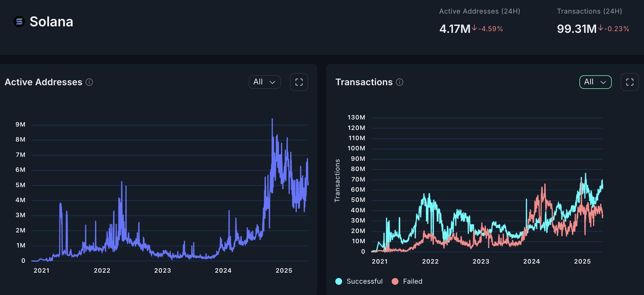
Task: Expand Transactions chart to fullscreen
Action: click(x=630, y=82)
